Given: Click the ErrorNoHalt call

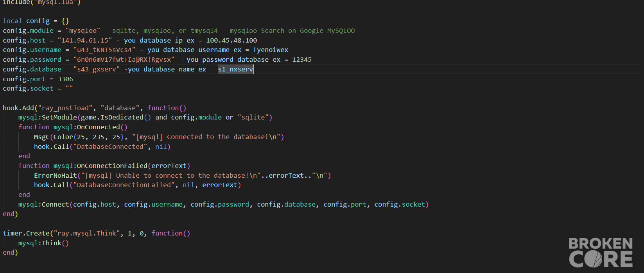Looking at the screenshot, I should coord(56,175).
